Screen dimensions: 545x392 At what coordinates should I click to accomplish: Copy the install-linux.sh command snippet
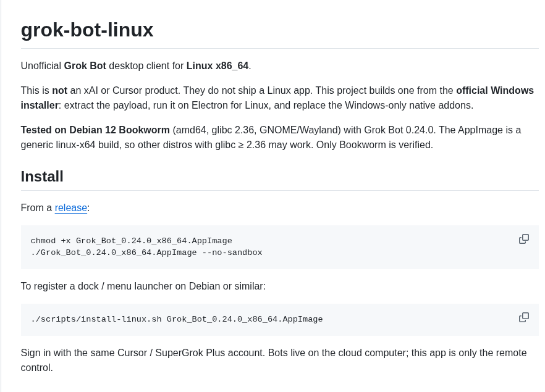pos(524,317)
